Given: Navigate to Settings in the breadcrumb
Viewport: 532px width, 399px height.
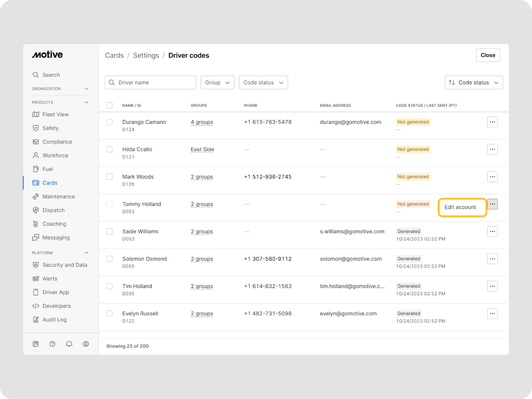Looking at the screenshot, I should tap(146, 56).
